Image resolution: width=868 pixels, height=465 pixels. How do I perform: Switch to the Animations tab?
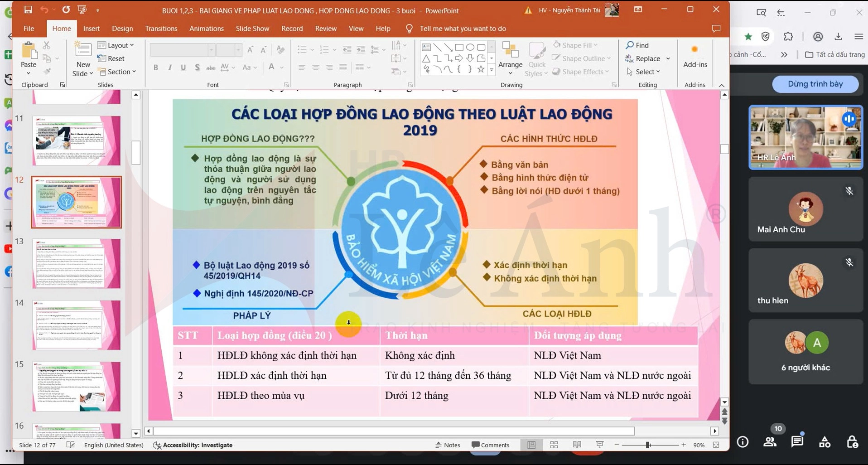point(206,29)
